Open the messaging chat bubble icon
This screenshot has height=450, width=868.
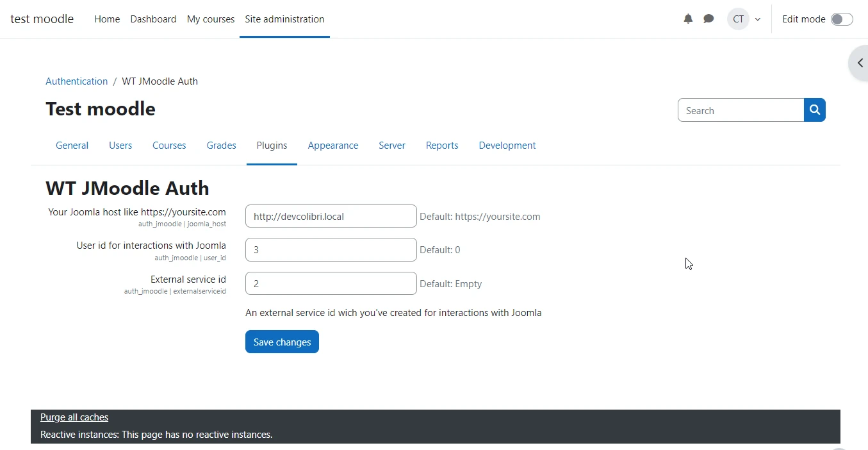(x=708, y=19)
